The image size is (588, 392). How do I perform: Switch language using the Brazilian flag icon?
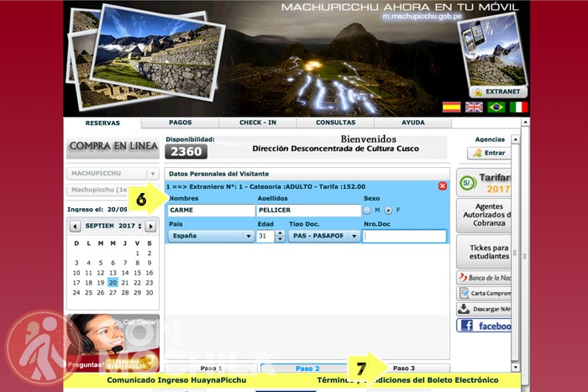pos(496,107)
